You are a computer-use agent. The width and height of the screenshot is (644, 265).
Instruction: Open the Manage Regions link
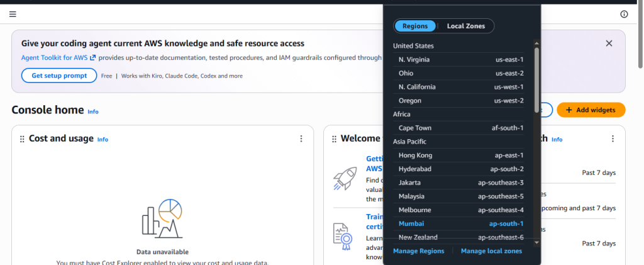click(x=418, y=251)
